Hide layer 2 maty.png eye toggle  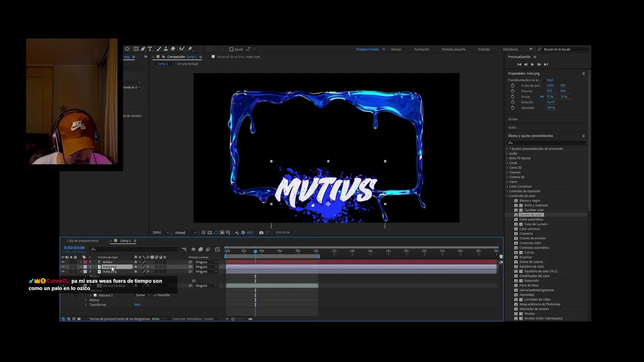click(x=63, y=267)
